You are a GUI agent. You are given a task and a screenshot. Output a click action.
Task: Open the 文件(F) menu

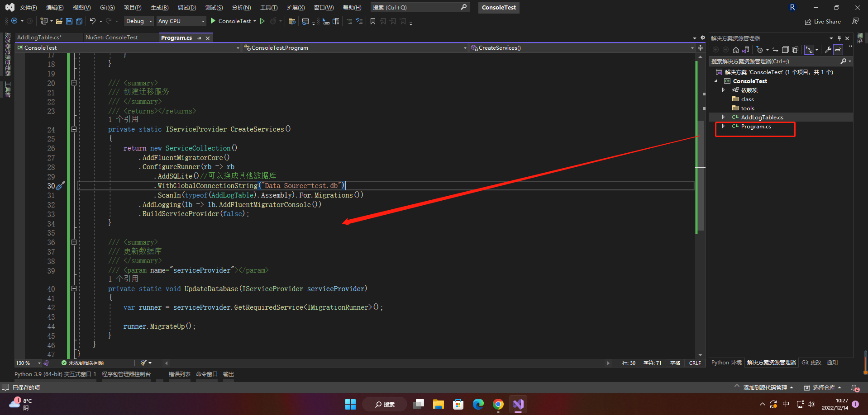pyautogui.click(x=29, y=8)
